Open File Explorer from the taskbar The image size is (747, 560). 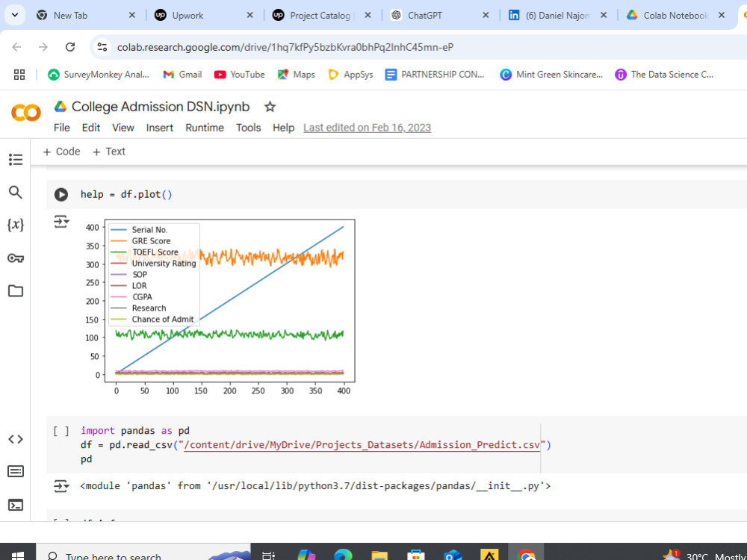(379, 556)
